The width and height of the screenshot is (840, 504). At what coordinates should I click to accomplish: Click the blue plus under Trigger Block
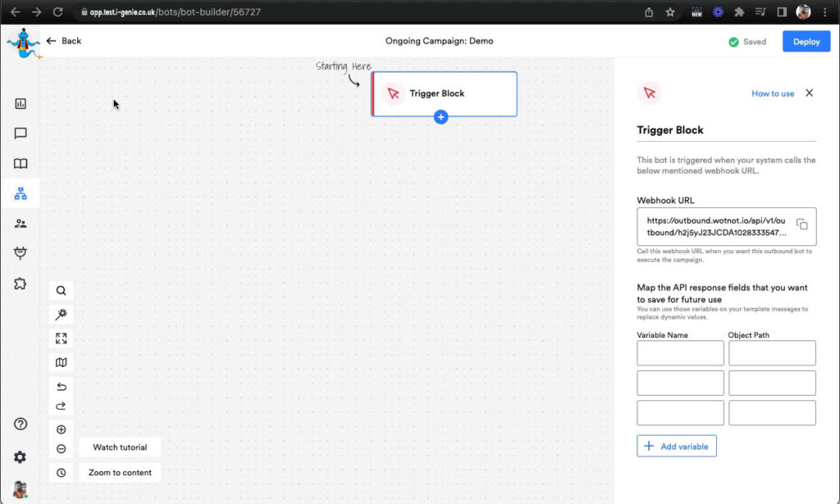pyautogui.click(x=441, y=117)
